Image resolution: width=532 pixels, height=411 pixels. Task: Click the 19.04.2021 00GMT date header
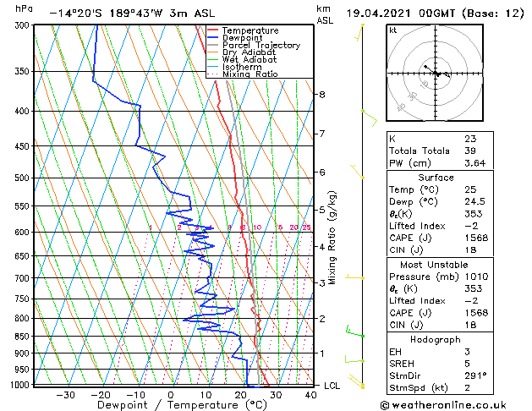pos(400,14)
